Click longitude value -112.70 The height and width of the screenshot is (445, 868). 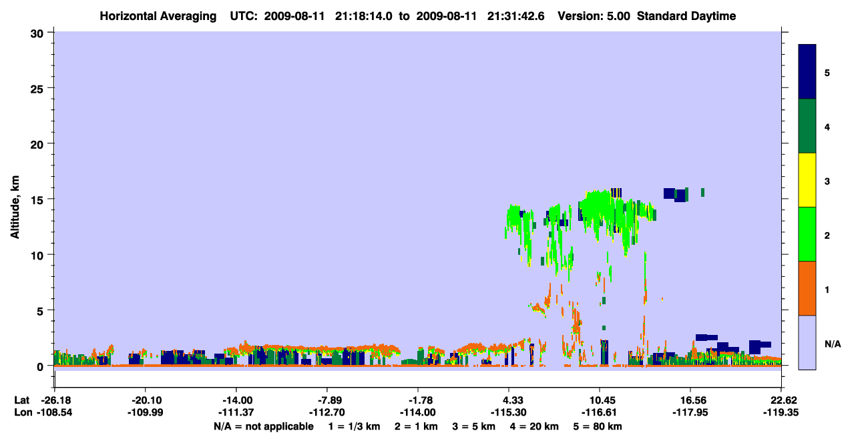[x=327, y=412]
